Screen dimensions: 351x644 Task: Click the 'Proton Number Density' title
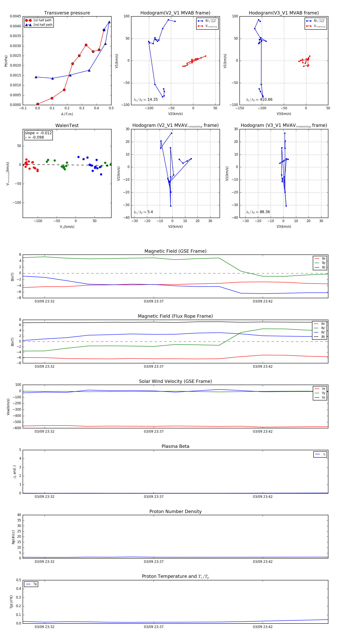click(175, 511)
